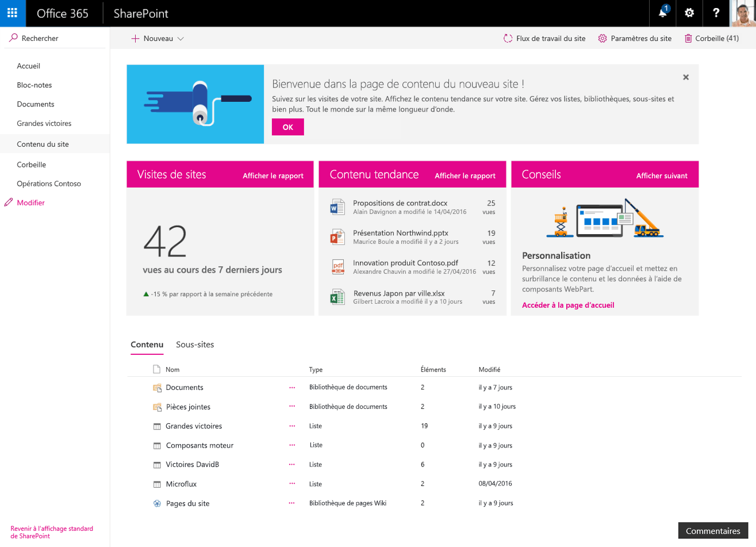Click the Commentaires button
The image size is (756, 547).
tap(713, 530)
